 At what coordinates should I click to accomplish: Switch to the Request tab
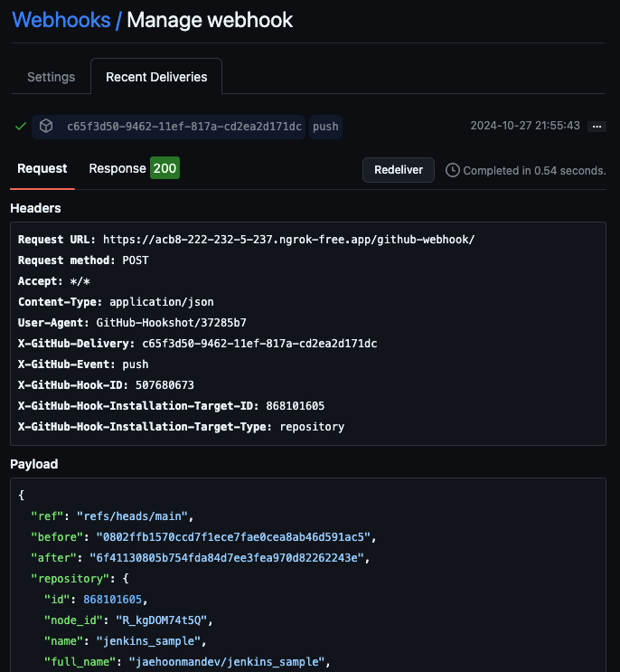[42, 168]
